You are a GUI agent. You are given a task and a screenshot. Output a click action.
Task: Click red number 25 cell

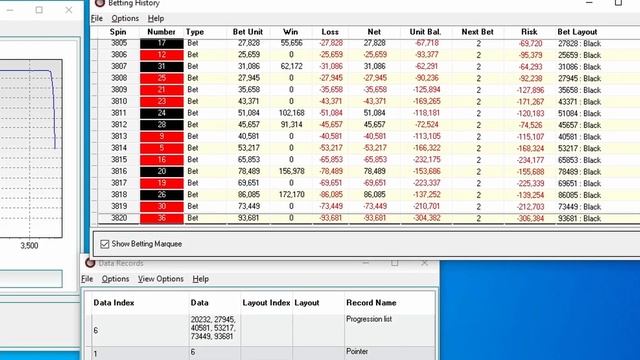click(x=162, y=78)
